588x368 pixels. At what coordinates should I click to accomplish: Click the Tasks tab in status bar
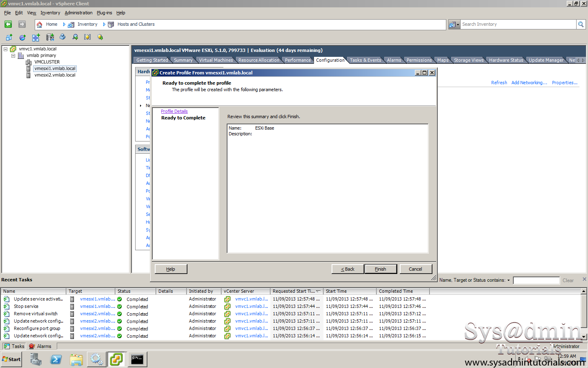pyautogui.click(x=14, y=346)
